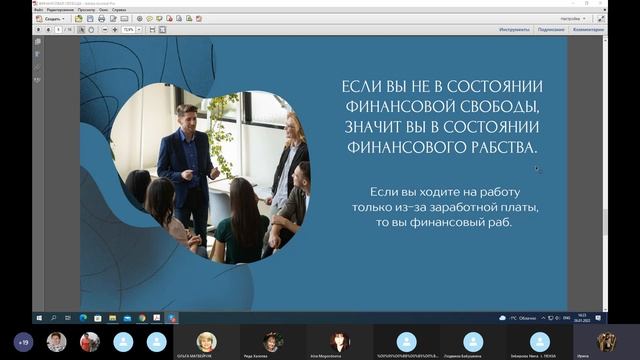The height and width of the screenshot is (360, 640).
Task: Open the Подписание panel tab
Action: [x=551, y=30]
